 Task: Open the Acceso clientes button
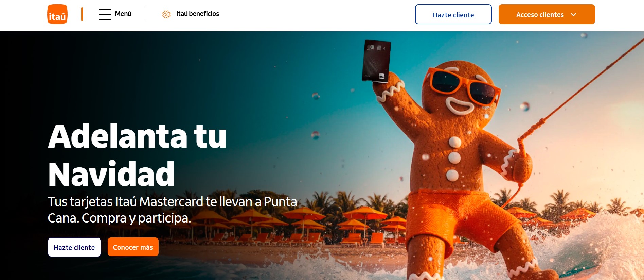click(x=547, y=14)
